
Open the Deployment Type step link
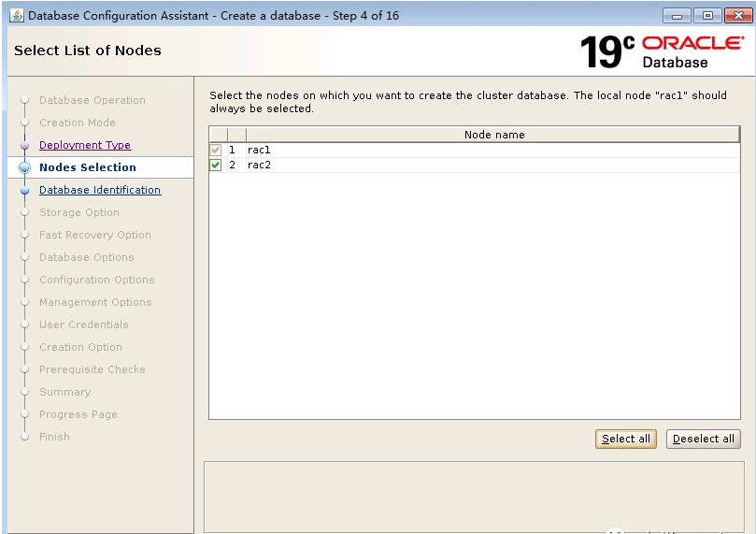85,145
